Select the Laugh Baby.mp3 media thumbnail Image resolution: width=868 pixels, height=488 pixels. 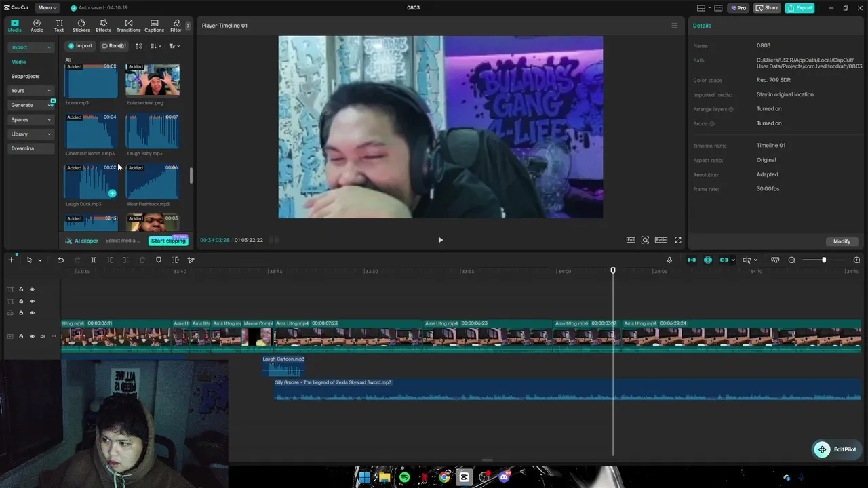(x=153, y=131)
